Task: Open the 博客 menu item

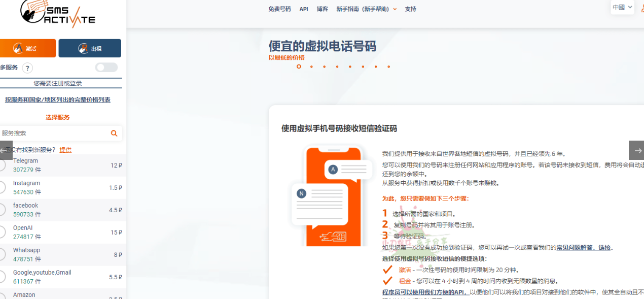Action: 323,9
